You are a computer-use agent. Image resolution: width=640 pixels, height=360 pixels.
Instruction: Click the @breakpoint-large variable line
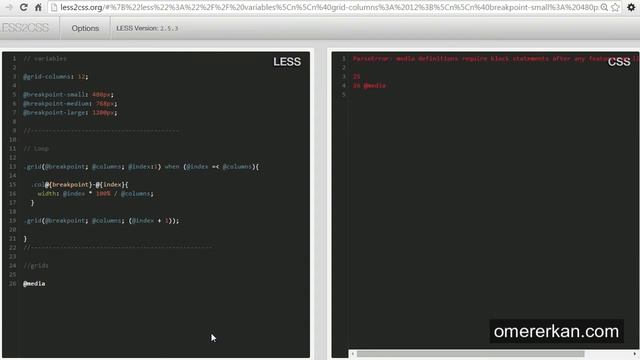coord(70,113)
